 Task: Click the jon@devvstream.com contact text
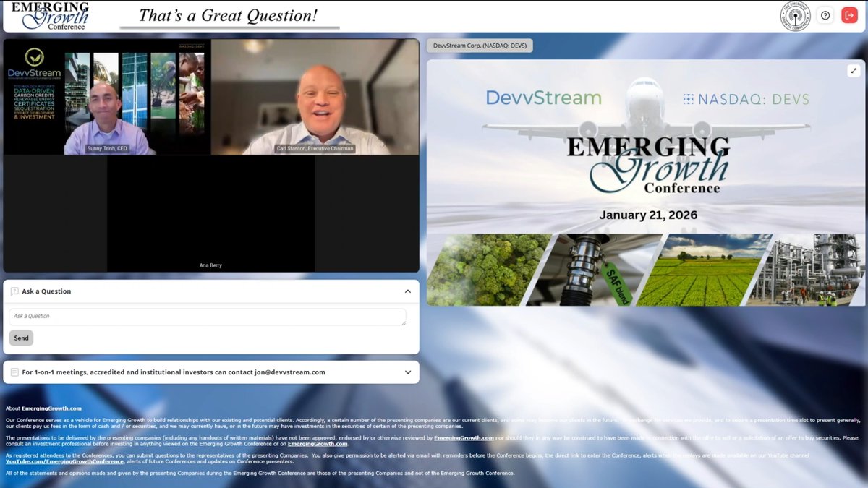(290, 372)
